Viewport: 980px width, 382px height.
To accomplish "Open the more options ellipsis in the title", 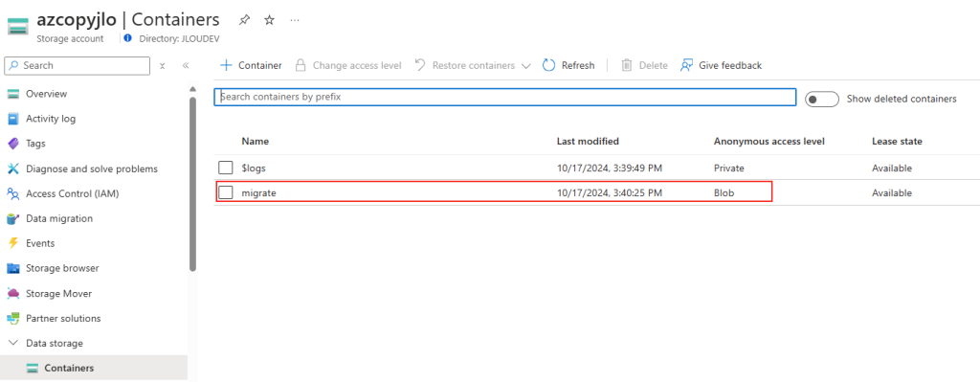I will [295, 20].
